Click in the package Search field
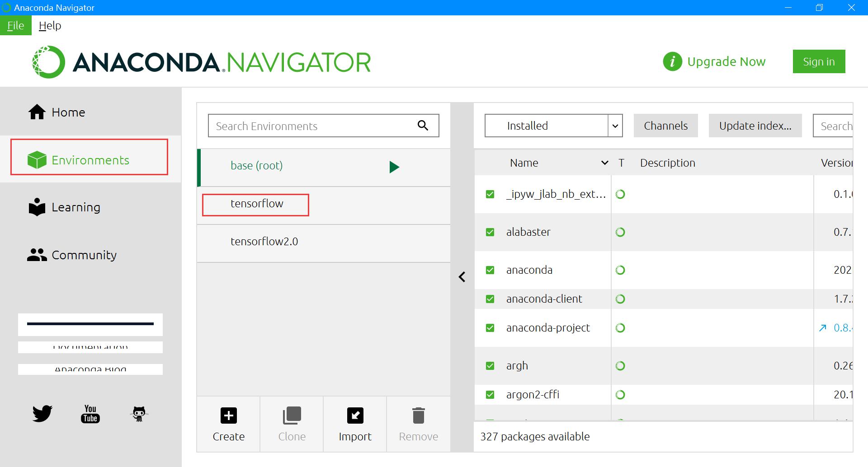The width and height of the screenshot is (868, 467). coord(833,126)
